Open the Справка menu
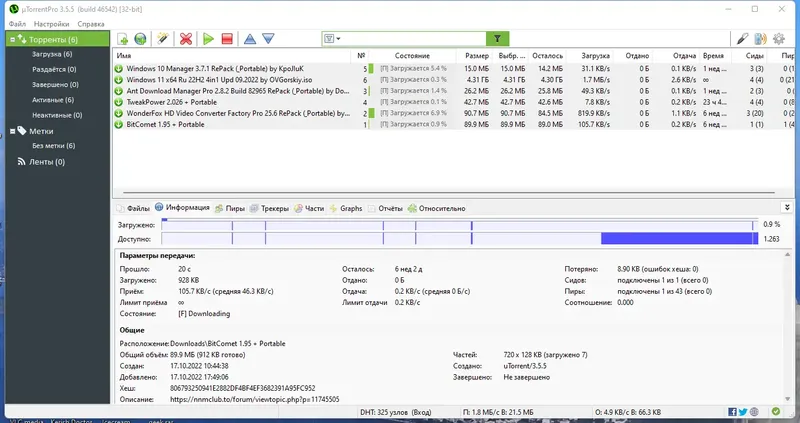 coord(91,24)
